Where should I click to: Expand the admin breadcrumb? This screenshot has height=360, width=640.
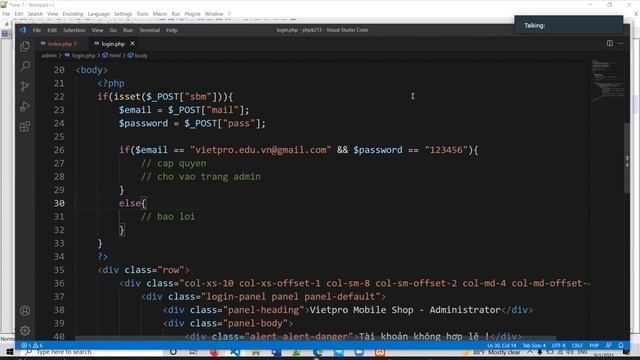coord(49,56)
